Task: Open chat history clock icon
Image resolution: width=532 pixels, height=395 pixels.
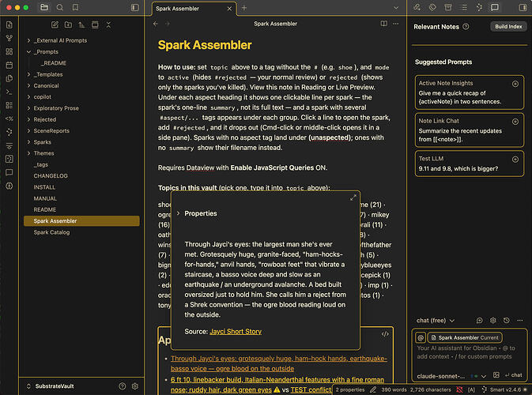Action: [506, 321]
